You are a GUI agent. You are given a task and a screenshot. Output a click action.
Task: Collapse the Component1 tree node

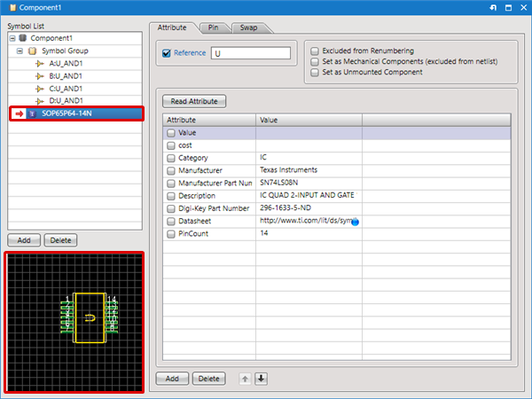[12, 38]
